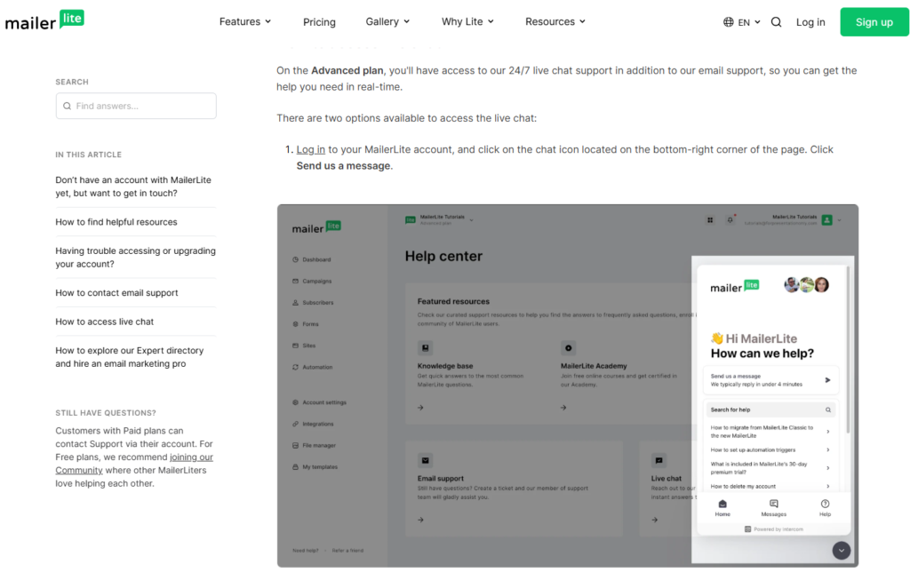Click the Live chat arrow link
Viewport: 910px width, 588px height.
(655, 520)
